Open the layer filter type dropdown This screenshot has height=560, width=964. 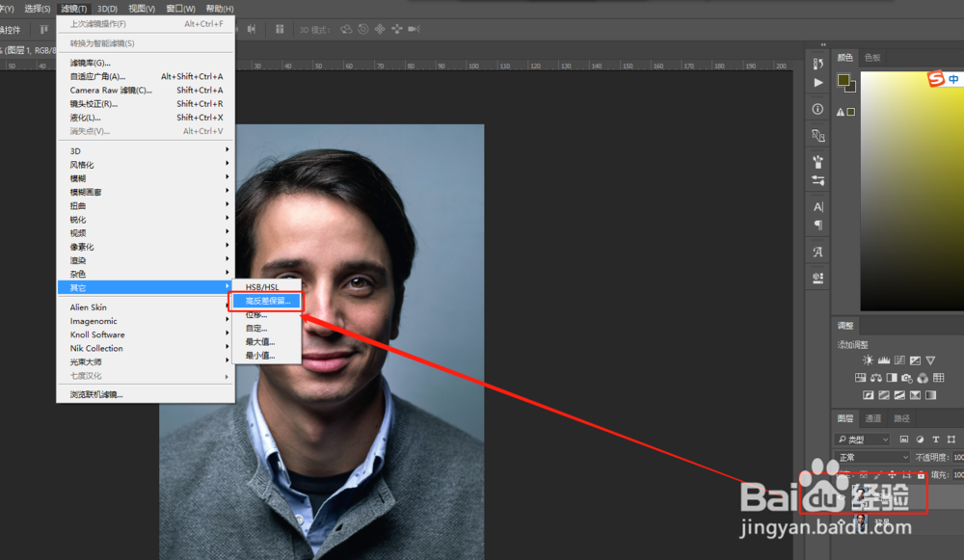(863, 439)
